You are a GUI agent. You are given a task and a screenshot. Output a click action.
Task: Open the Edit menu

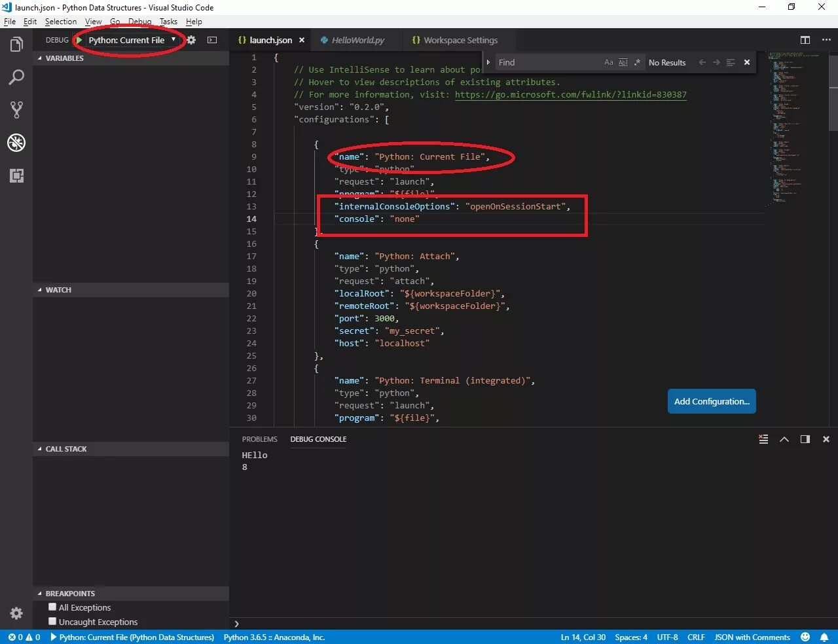click(x=30, y=22)
